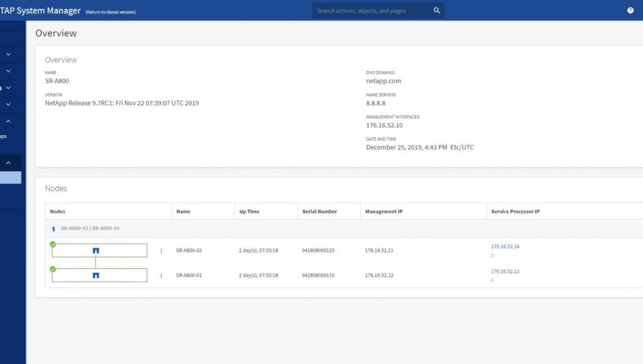Click the green status check for SR-A800-01
This screenshot has width=643, height=364.
click(53, 270)
